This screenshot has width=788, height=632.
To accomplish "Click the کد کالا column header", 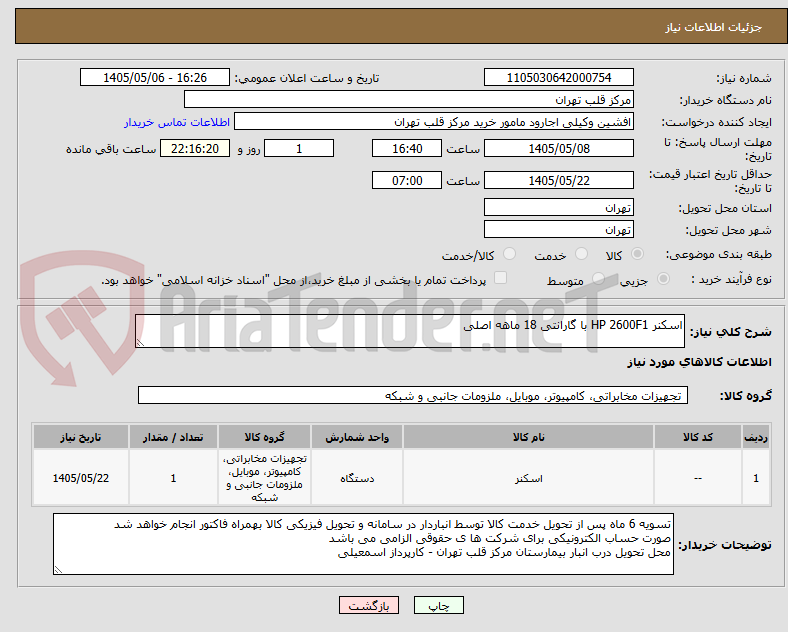I will (698, 437).
